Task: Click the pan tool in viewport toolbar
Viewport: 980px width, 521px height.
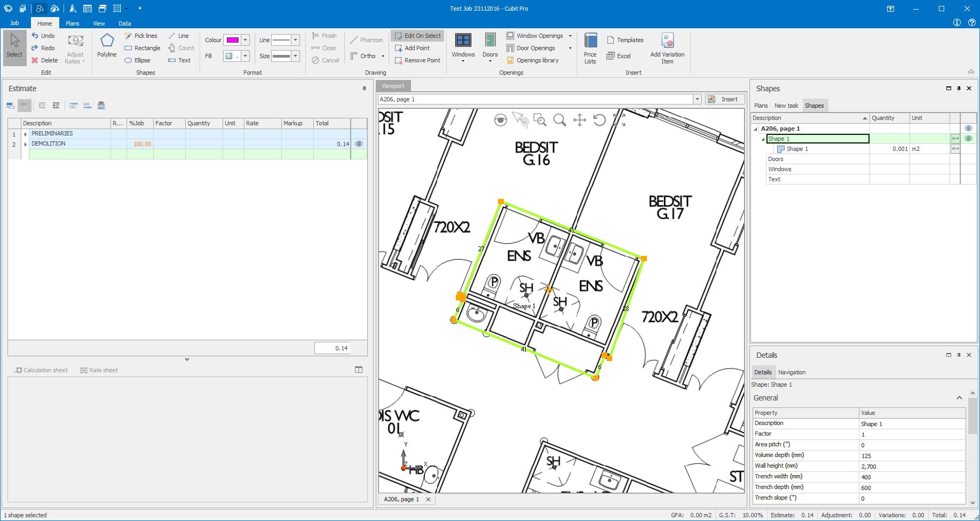Action: click(580, 120)
